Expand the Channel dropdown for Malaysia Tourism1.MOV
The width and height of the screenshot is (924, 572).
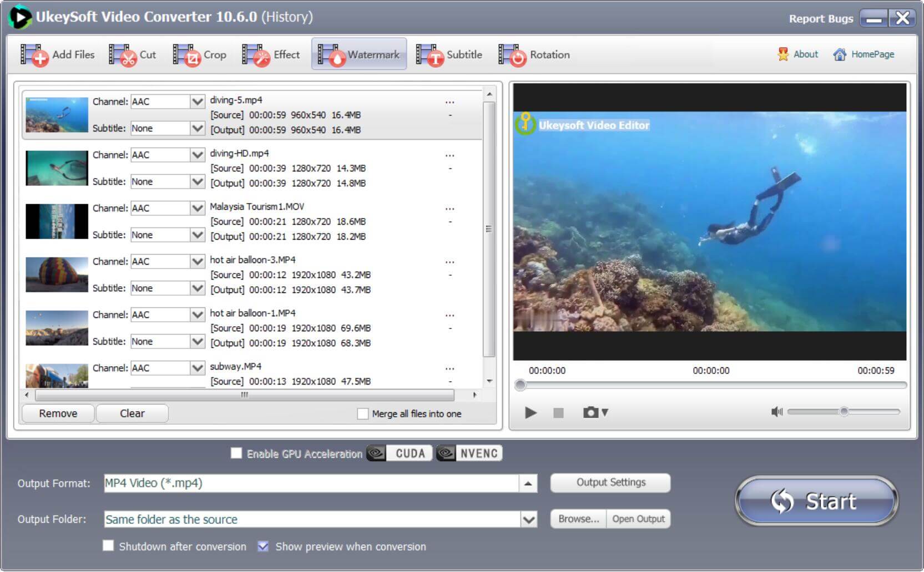click(x=197, y=208)
